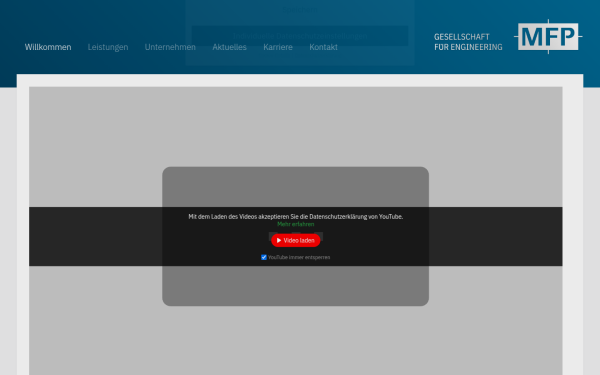Click the Video laden button
The width and height of the screenshot is (600, 375).
(296, 240)
